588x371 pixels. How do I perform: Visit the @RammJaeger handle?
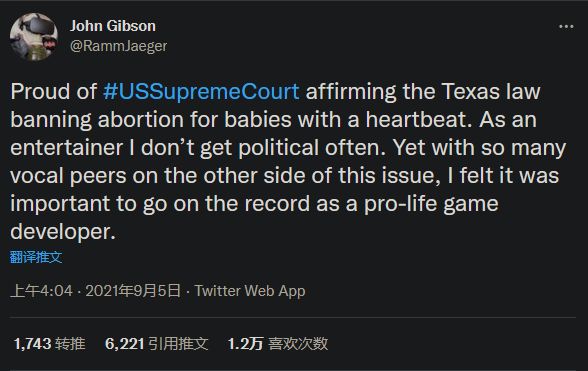click(x=118, y=46)
